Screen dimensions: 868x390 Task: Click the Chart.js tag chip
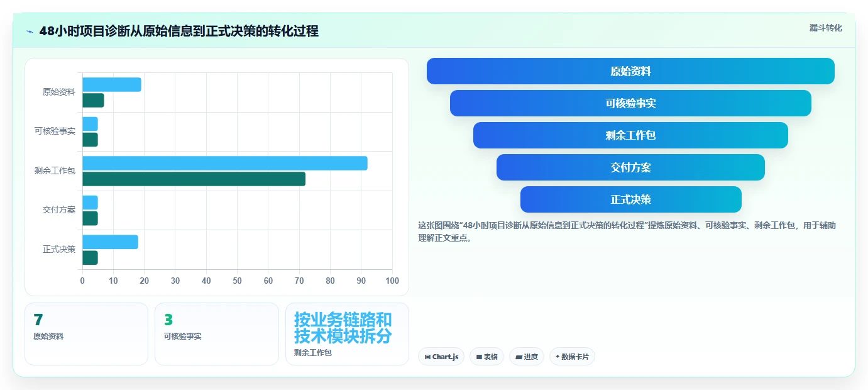[441, 357]
